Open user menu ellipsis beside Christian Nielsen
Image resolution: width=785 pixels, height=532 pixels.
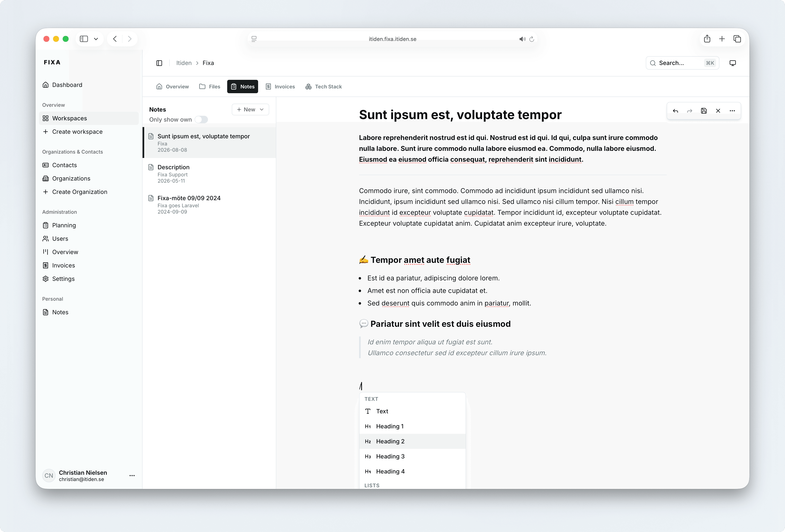[x=132, y=476]
